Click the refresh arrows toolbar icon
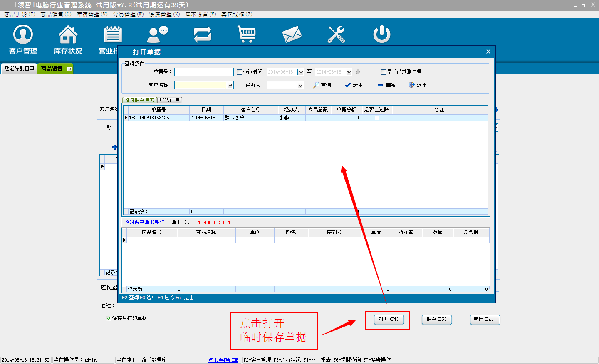The image size is (599, 364). [x=203, y=34]
